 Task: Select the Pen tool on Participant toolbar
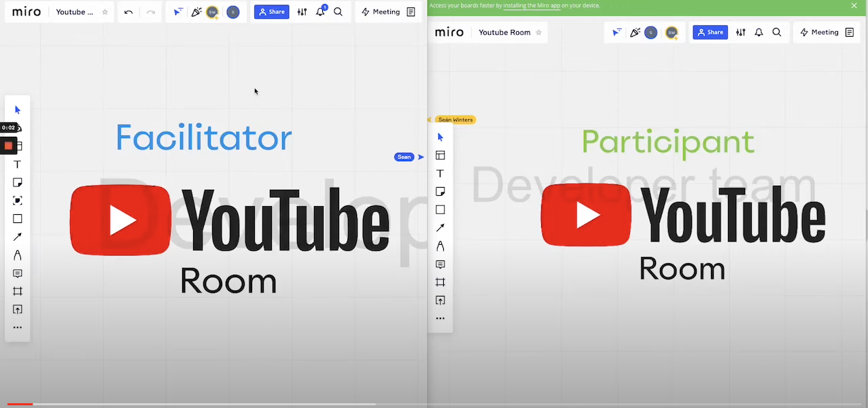coord(440,246)
